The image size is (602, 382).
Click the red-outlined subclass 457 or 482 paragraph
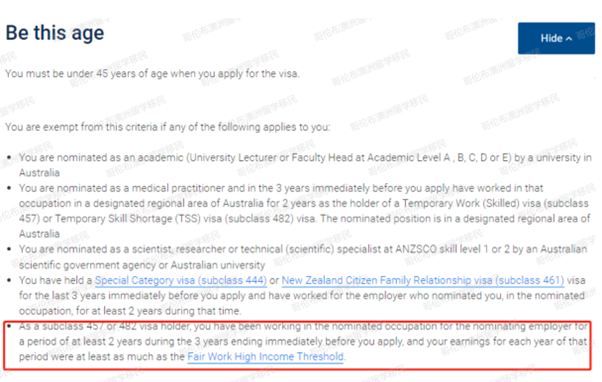click(303, 341)
